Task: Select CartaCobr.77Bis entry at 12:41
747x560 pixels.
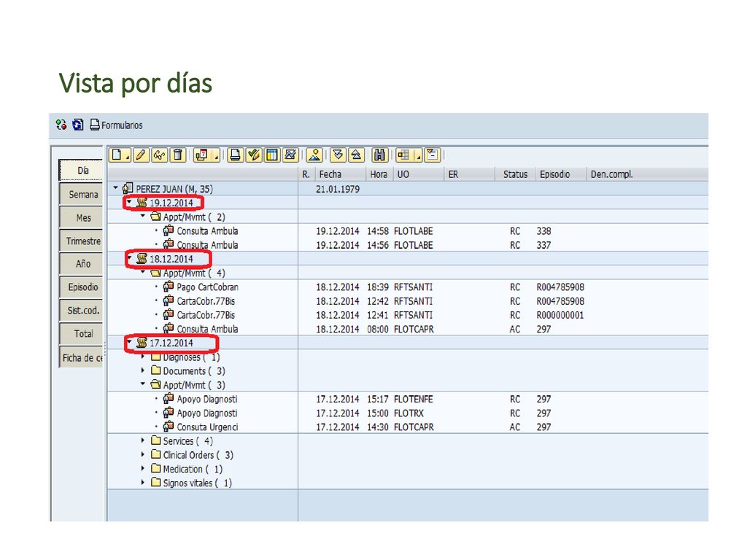Action: point(206,315)
